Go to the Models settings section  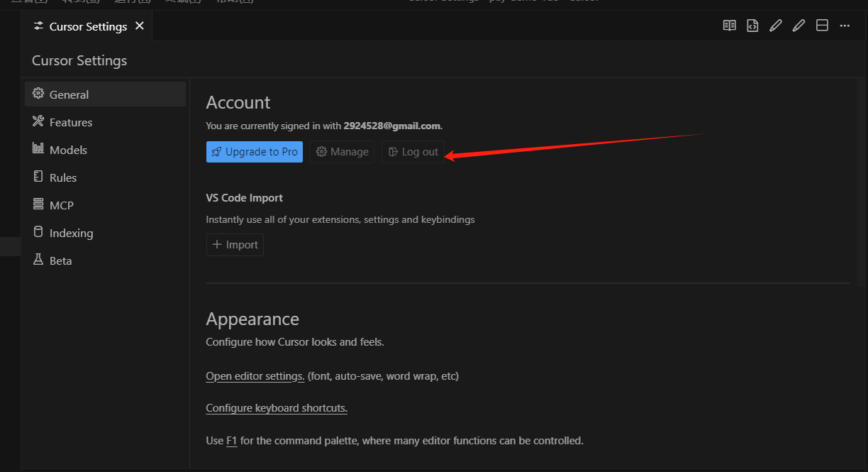click(x=106, y=150)
